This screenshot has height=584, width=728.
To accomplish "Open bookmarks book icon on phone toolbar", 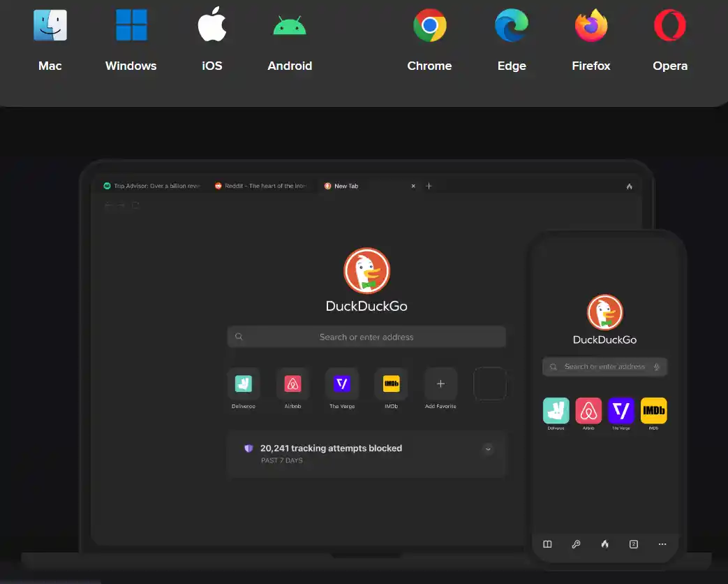I will 547,544.
